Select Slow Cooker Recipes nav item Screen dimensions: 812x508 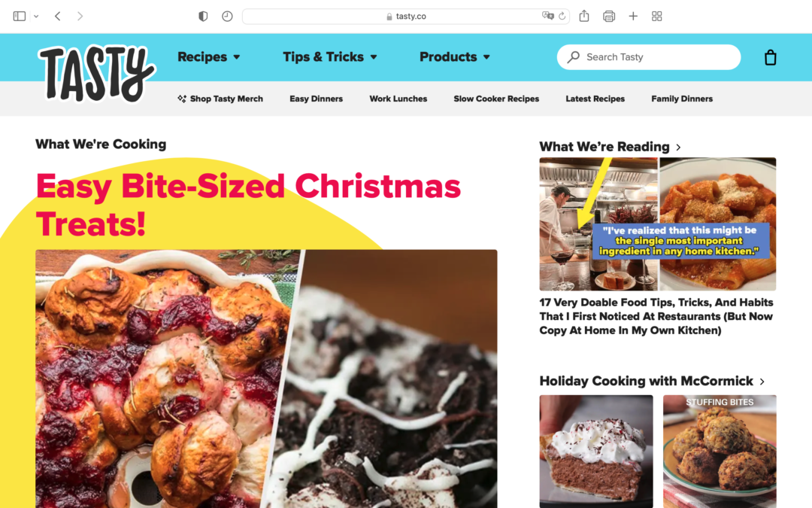click(496, 99)
